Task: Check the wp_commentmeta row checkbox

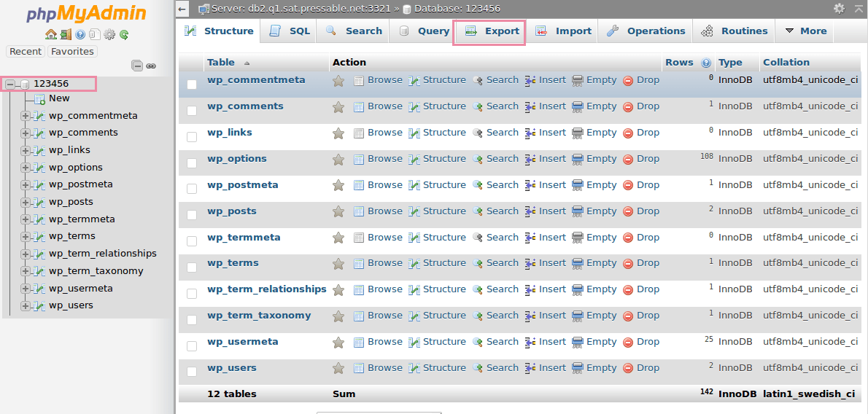Action: [x=192, y=85]
